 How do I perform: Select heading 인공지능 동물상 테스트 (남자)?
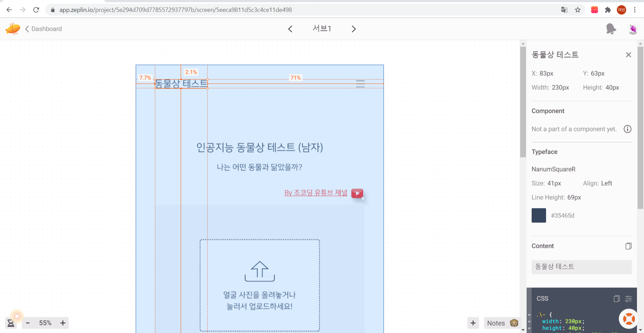[260, 147]
